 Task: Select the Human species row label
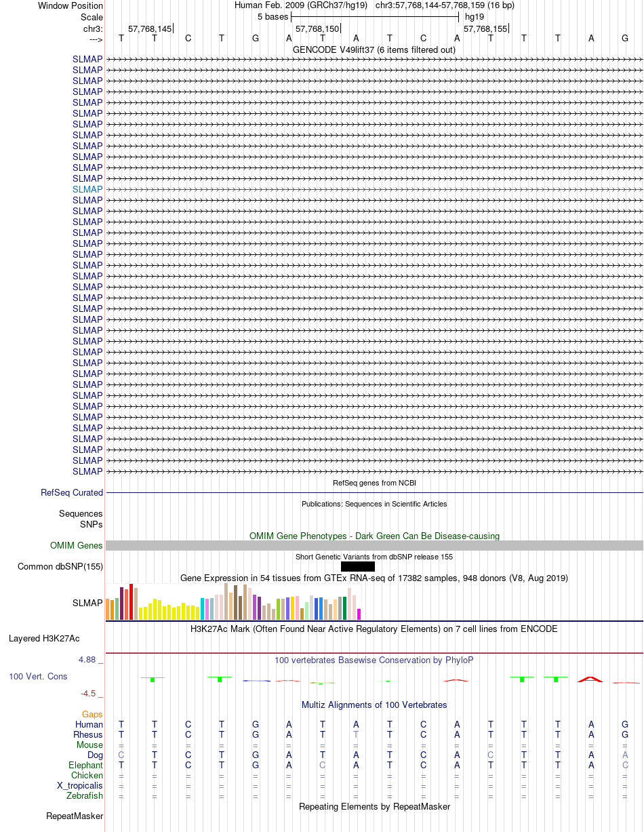89,725
